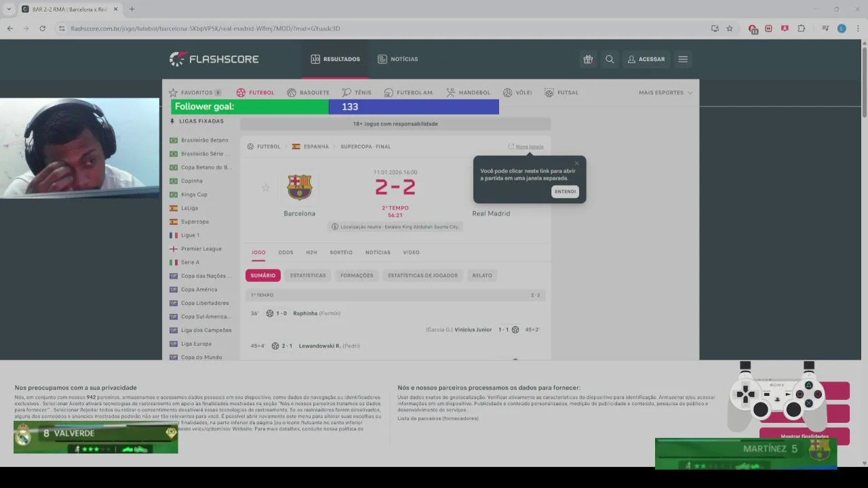The height and width of the screenshot is (488, 868).
Task: Select Tênis sport
Action: (357, 92)
